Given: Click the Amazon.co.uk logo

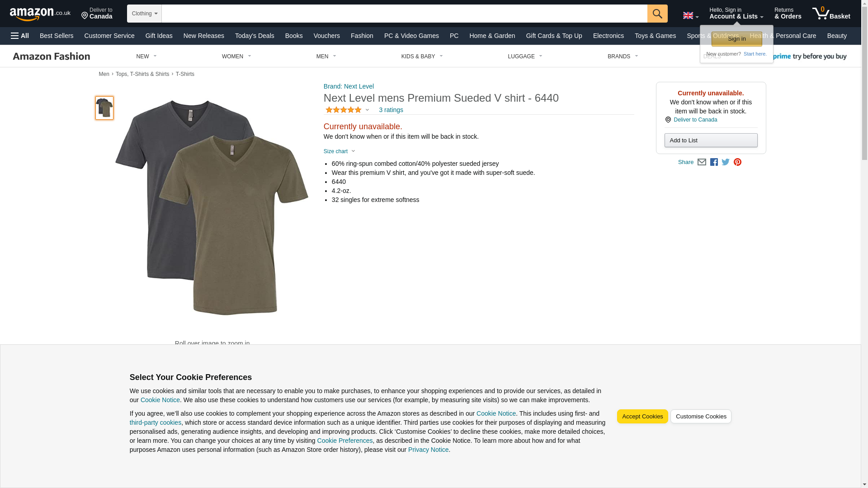Looking at the screenshot, I should point(40,14).
